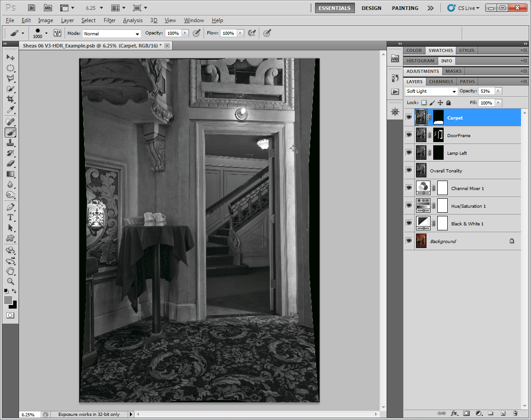
Task: Hide the Carpet layer
Action: pos(409,118)
